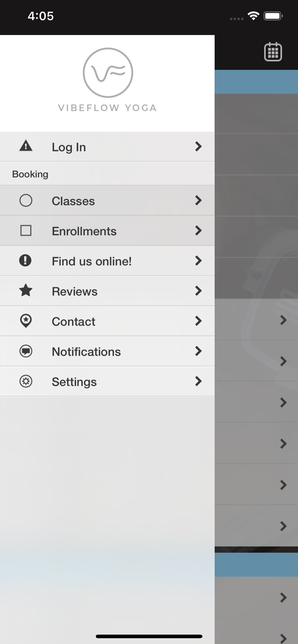
Task: Expand the Classes row chevron
Action: pos(198,200)
